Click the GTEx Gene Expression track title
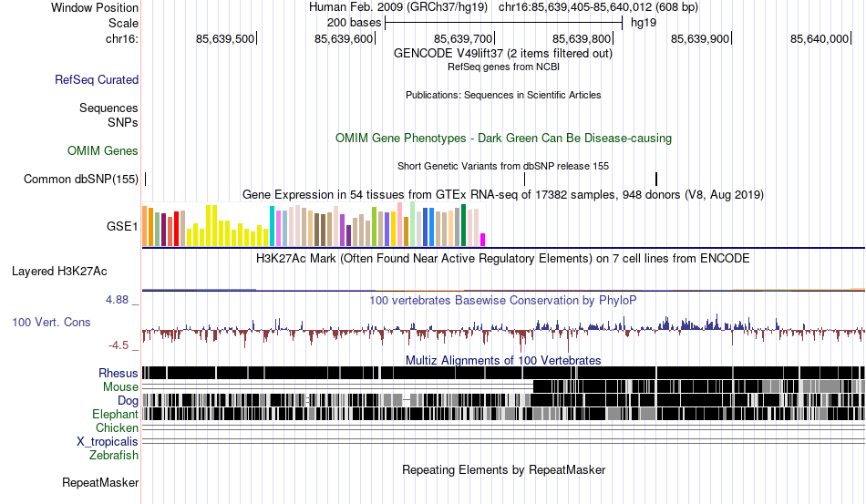The height and width of the screenshot is (504, 866). tap(503, 194)
